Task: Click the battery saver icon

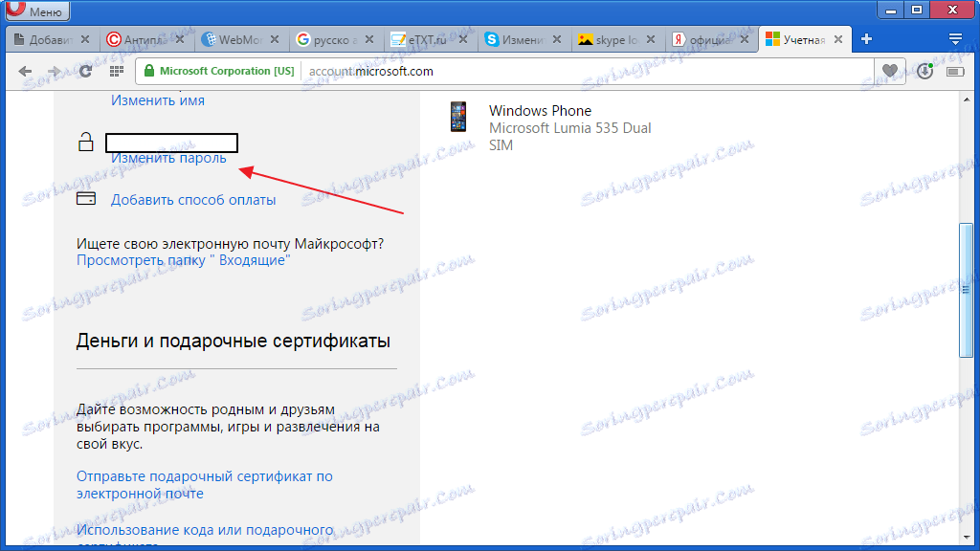Action: (955, 72)
